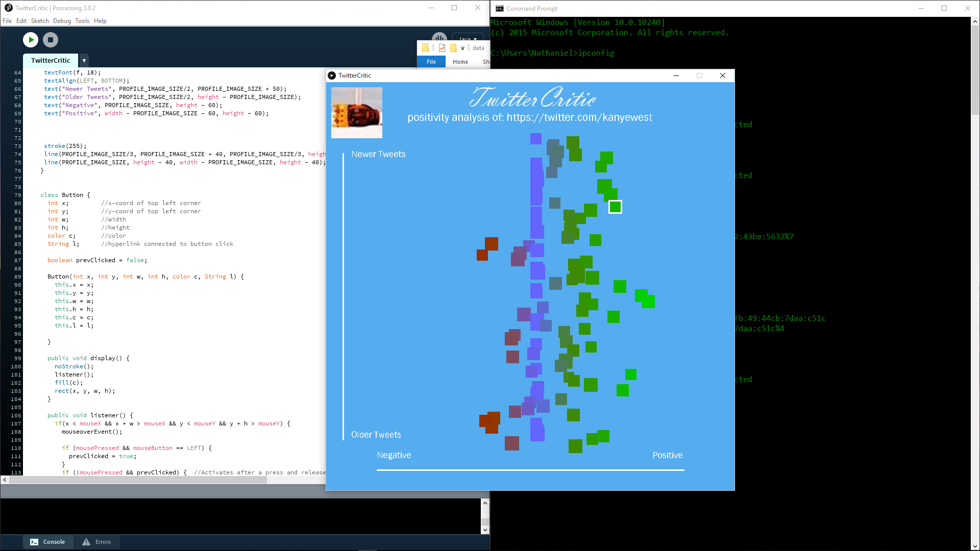Click the Properties icon in Explorer toolbar

click(442, 48)
